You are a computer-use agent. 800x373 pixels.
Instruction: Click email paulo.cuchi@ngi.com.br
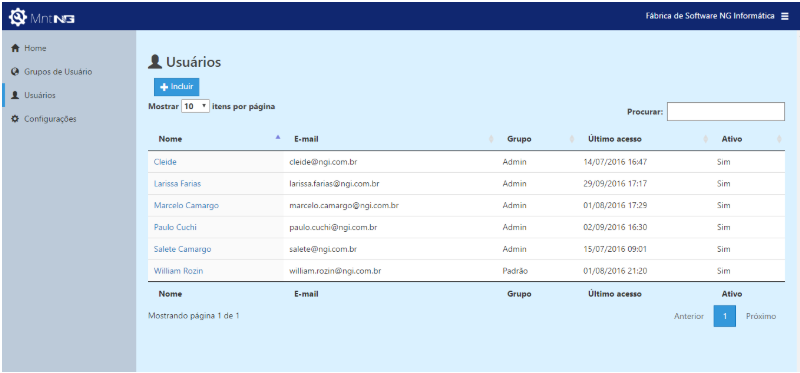pos(333,227)
